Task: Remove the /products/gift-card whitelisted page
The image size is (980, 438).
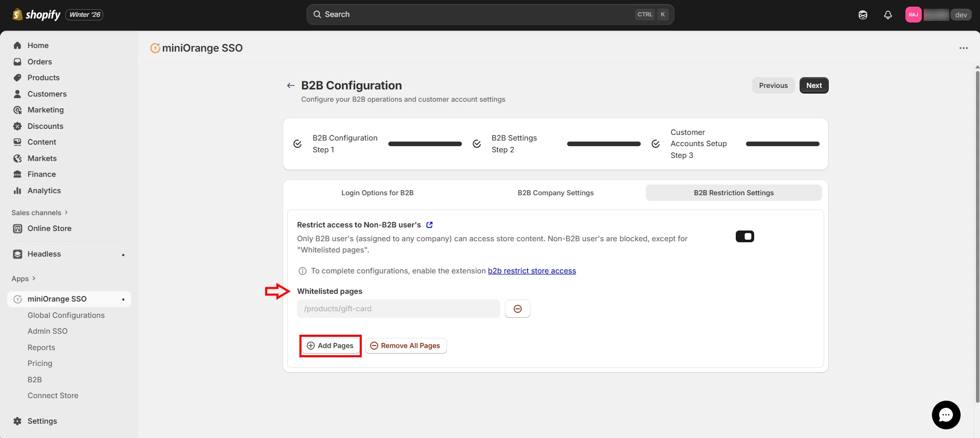Action: pos(518,309)
